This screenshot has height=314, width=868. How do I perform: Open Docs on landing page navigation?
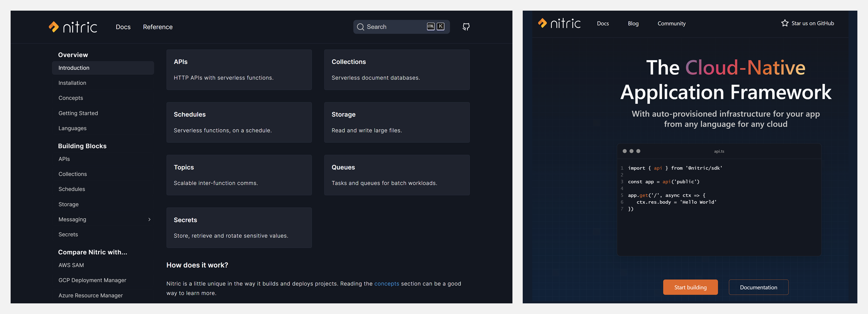[x=603, y=23]
